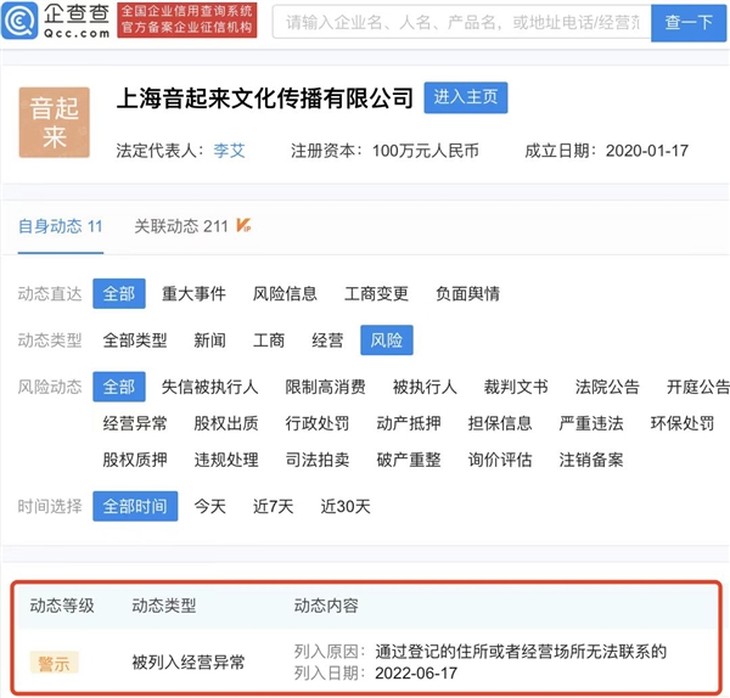Click the Qcc.com logo icon

[20, 20]
